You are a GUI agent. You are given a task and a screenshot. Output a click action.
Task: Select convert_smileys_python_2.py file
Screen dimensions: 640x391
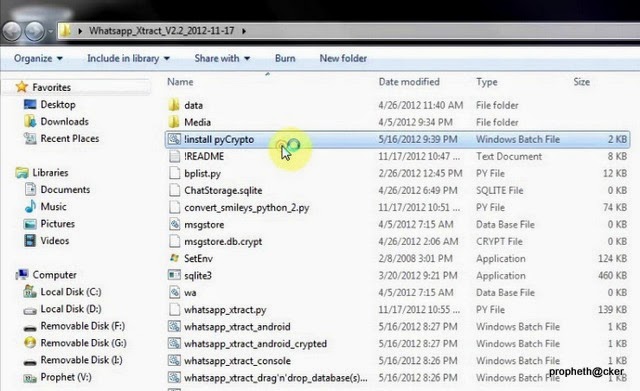[247, 208]
